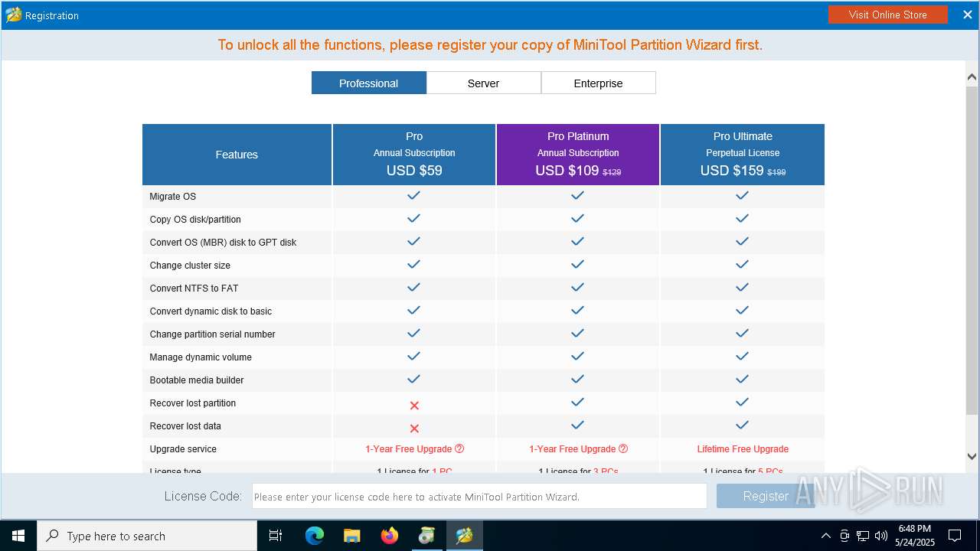This screenshot has height=551, width=980.
Task: Click the Migrate OS feature row label
Action: [173, 197]
